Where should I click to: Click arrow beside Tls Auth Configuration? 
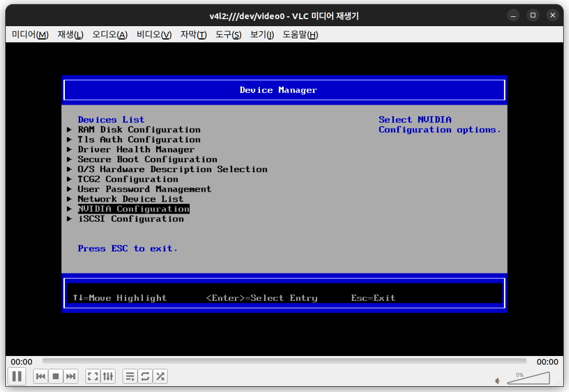(x=69, y=139)
